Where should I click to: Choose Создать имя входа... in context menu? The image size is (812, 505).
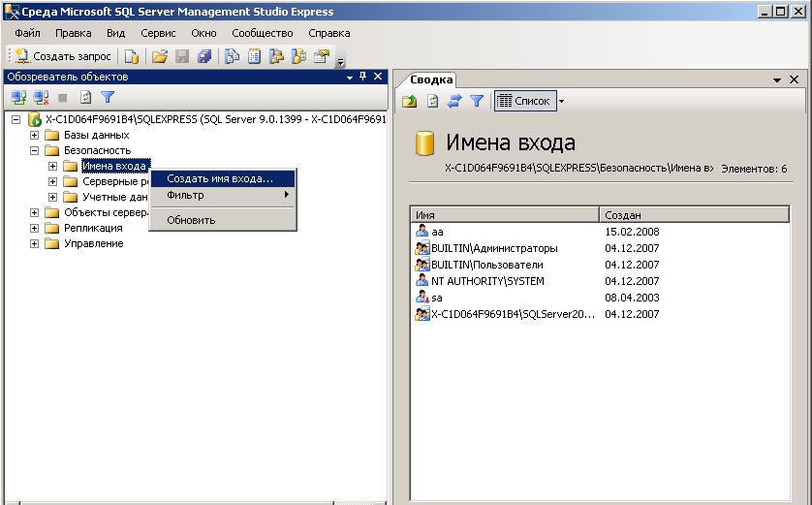(x=223, y=178)
